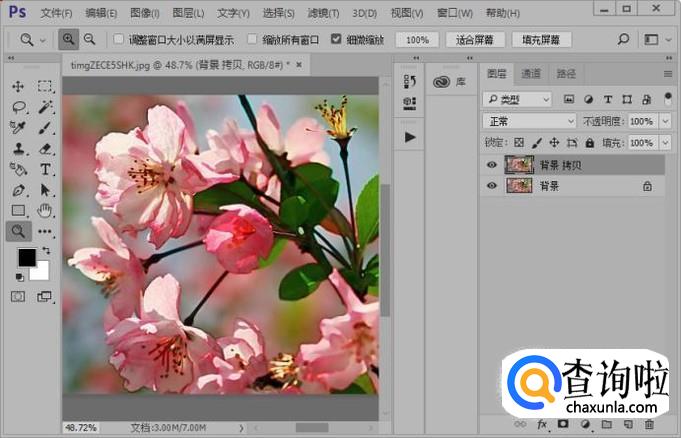
Task: Select the Horizontal Type tool
Action: (45, 169)
